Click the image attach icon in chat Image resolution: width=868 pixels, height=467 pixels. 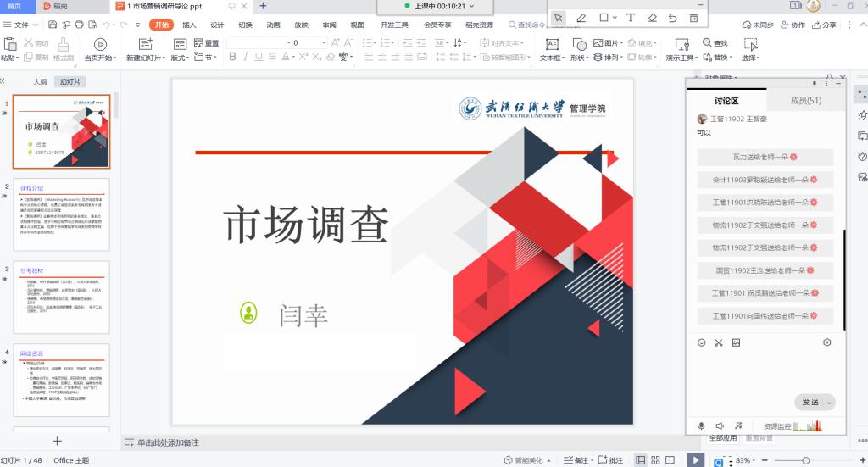(x=736, y=342)
